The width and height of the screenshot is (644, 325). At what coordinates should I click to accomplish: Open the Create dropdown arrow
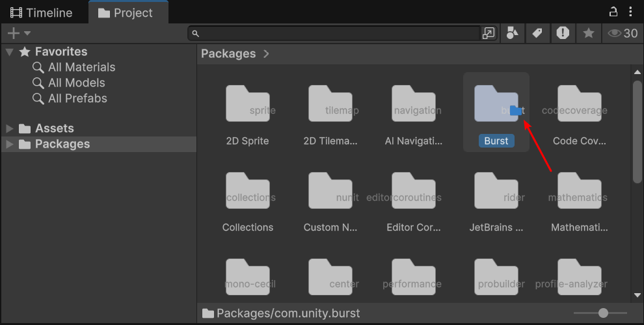pos(27,33)
